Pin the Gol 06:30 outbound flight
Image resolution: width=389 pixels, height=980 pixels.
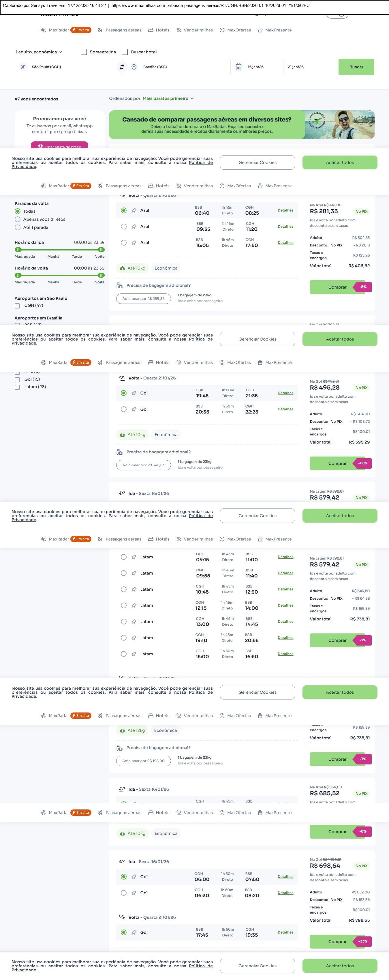[134, 893]
